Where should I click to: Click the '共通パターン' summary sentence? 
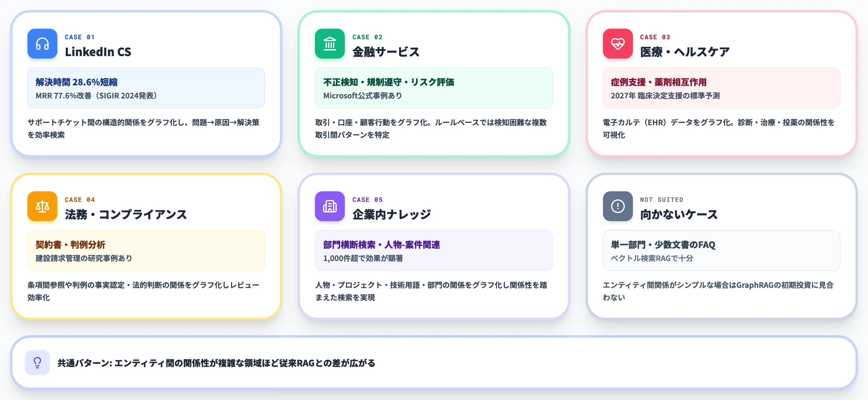[x=216, y=363]
